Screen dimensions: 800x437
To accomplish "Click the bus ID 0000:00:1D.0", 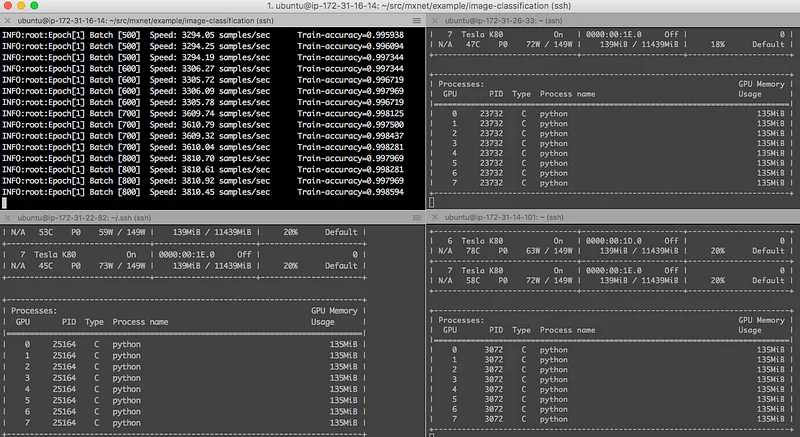I will tap(614, 241).
